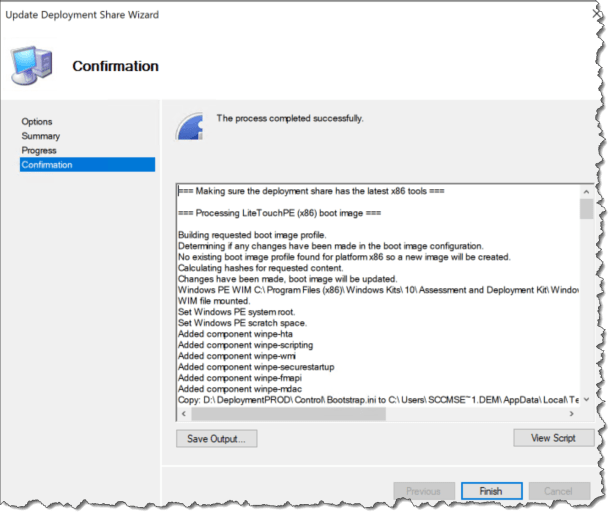Click the 'Copy: D:\DeploymentPROD\Control\Bootstrap.ini' line
The width and height of the screenshot is (615, 518).
[378, 400]
